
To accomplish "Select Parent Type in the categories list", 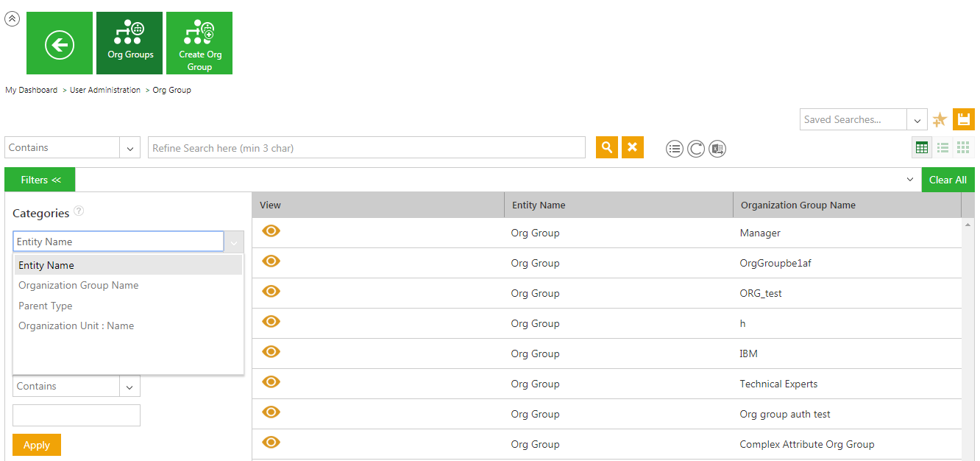I will (46, 306).
